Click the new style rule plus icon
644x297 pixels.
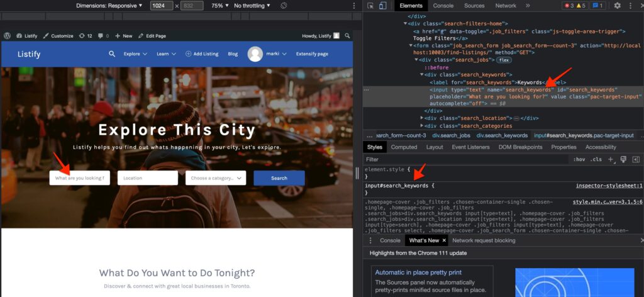(610, 159)
